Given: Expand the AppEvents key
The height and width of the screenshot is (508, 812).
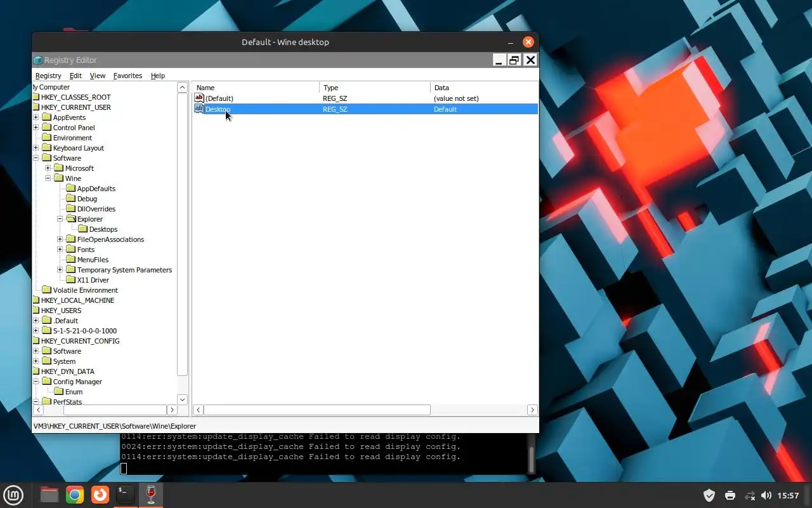Looking at the screenshot, I should coord(36,117).
